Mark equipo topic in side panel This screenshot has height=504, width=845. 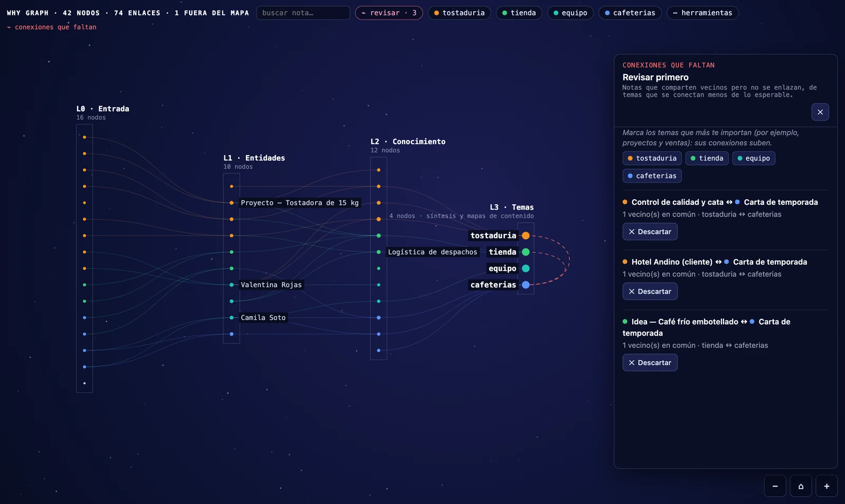tap(753, 158)
